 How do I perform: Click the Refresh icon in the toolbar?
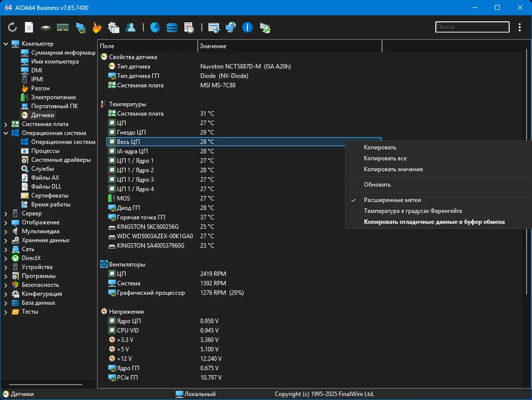pos(12,27)
